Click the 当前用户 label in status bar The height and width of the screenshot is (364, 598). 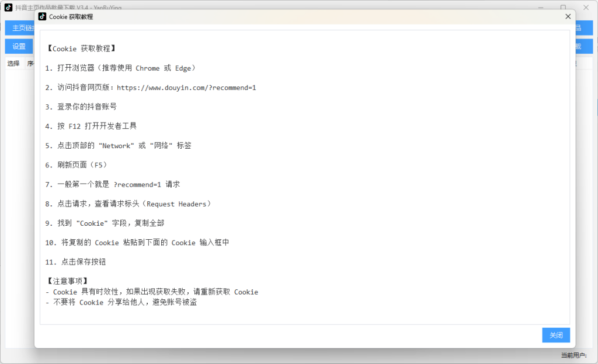point(573,355)
